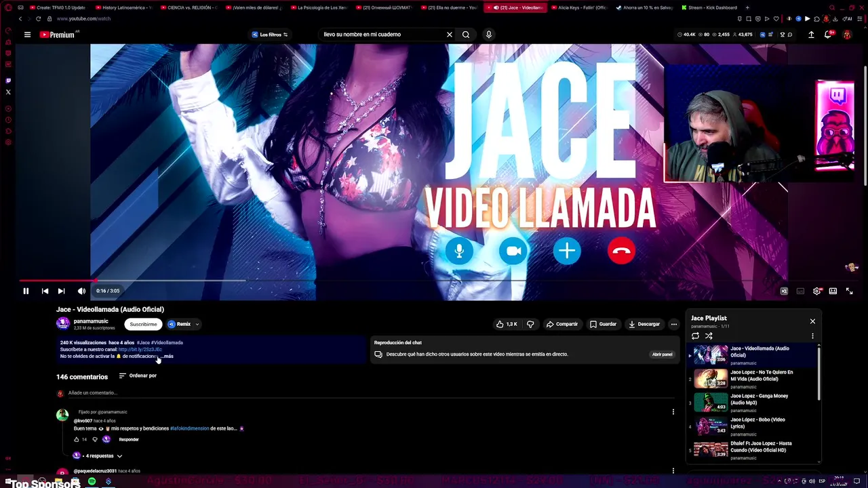Toggle playlist shuffle icon

pos(709,335)
